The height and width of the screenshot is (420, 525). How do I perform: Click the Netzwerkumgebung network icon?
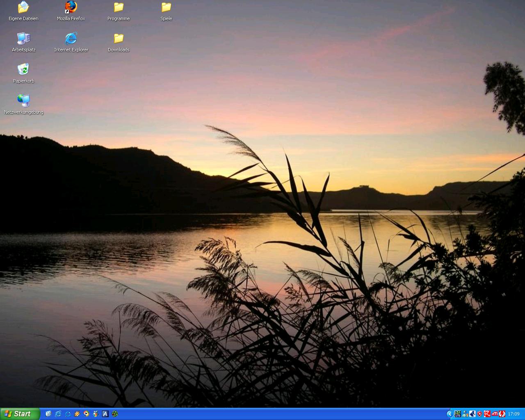[x=23, y=101]
